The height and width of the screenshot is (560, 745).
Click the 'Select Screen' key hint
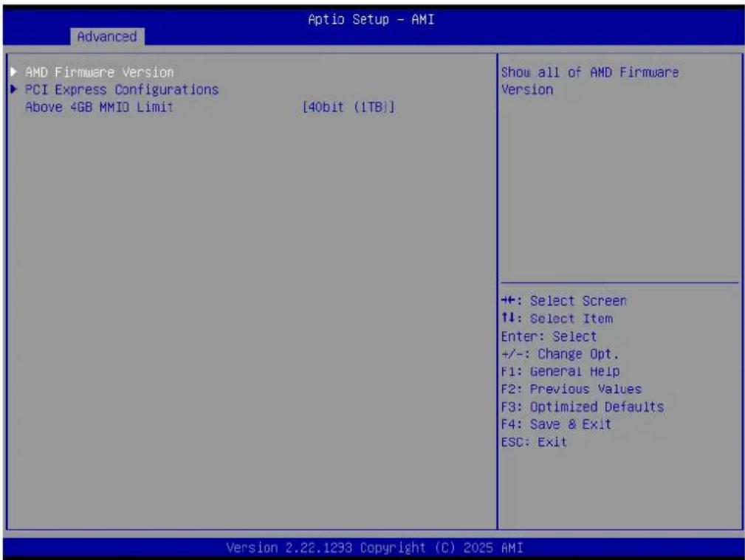(x=578, y=301)
